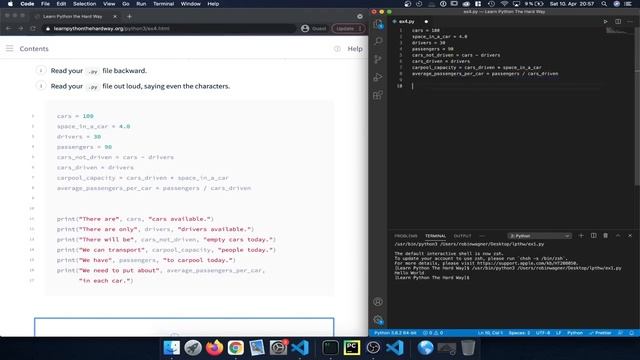Click the info icon next to Help
This screenshot has height=360, width=640.
point(337,49)
